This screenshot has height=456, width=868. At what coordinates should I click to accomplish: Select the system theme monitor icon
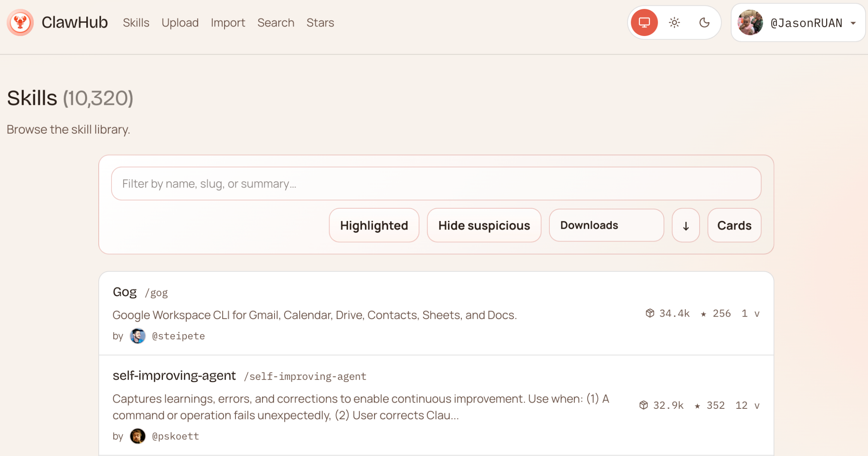(643, 22)
